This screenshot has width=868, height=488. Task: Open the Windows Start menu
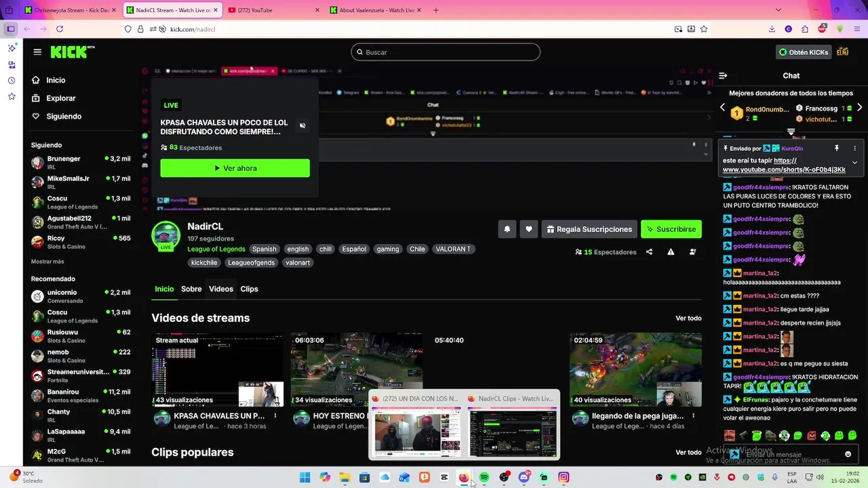coord(305,477)
